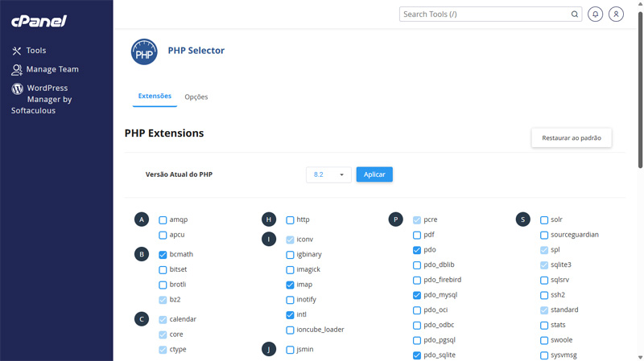Enable the ioncube_loader checkbox
The width and height of the screenshot is (644, 361).
290,330
